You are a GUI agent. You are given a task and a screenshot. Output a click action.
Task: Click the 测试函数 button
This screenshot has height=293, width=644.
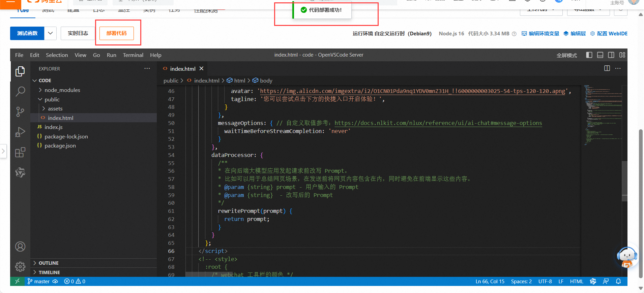coord(27,33)
